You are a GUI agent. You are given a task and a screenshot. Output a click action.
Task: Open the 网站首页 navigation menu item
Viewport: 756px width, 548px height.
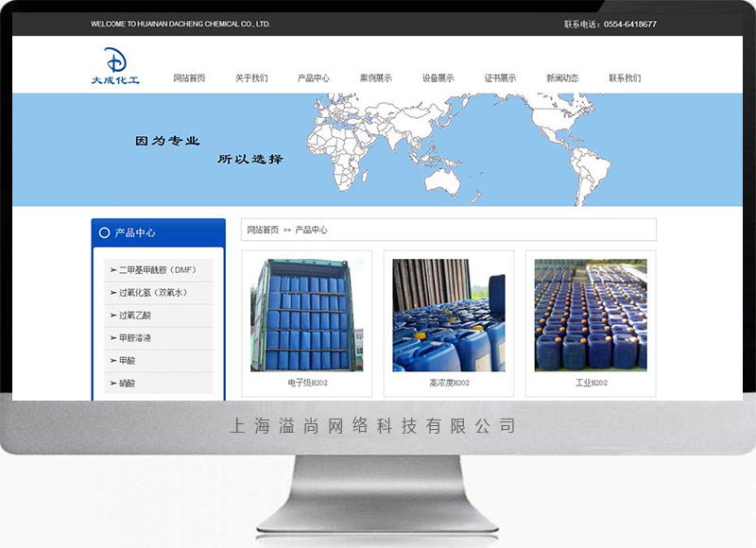tap(189, 78)
